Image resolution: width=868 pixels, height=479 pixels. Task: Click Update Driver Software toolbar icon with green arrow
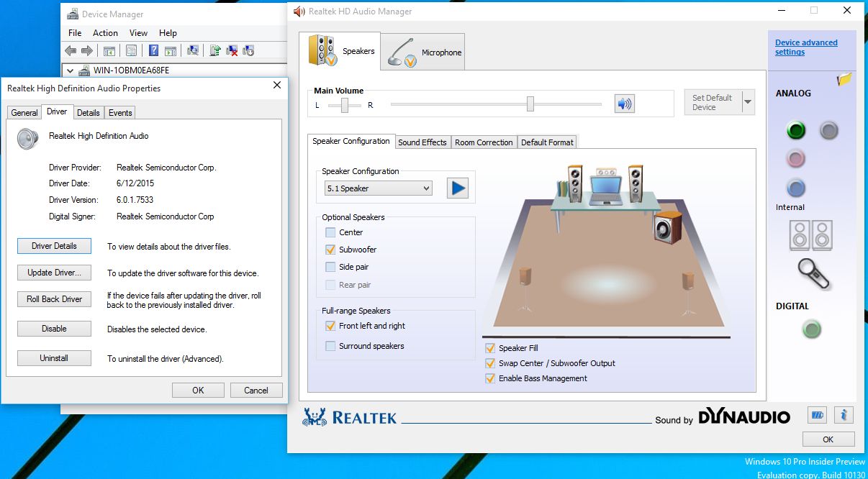click(x=214, y=50)
